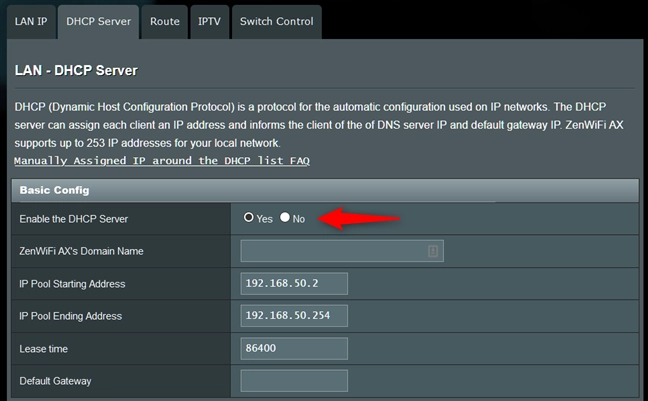Click the Lease time field showing 86400

click(294, 348)
